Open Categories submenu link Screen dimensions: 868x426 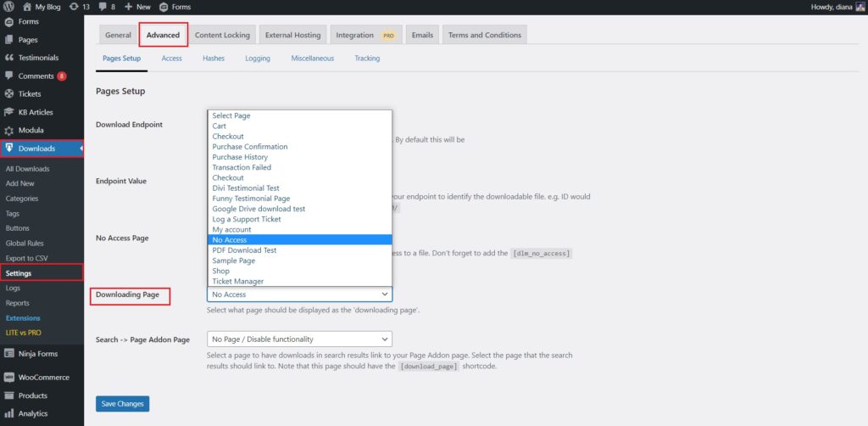click(x=22, y=199)
